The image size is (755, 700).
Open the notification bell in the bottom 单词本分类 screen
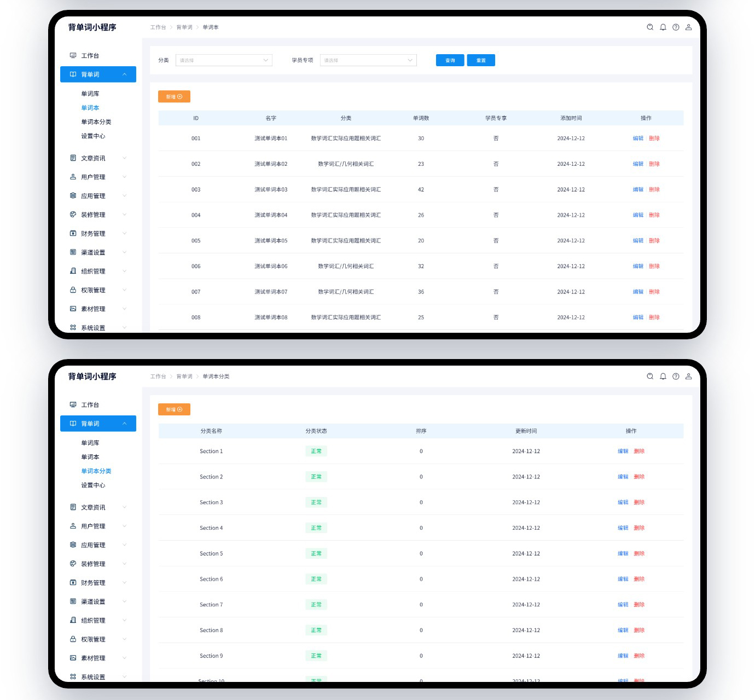click(663, 377)
